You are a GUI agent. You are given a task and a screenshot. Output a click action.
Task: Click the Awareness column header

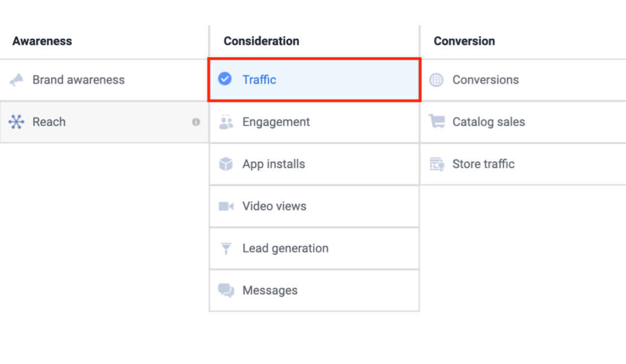point(42,41)
